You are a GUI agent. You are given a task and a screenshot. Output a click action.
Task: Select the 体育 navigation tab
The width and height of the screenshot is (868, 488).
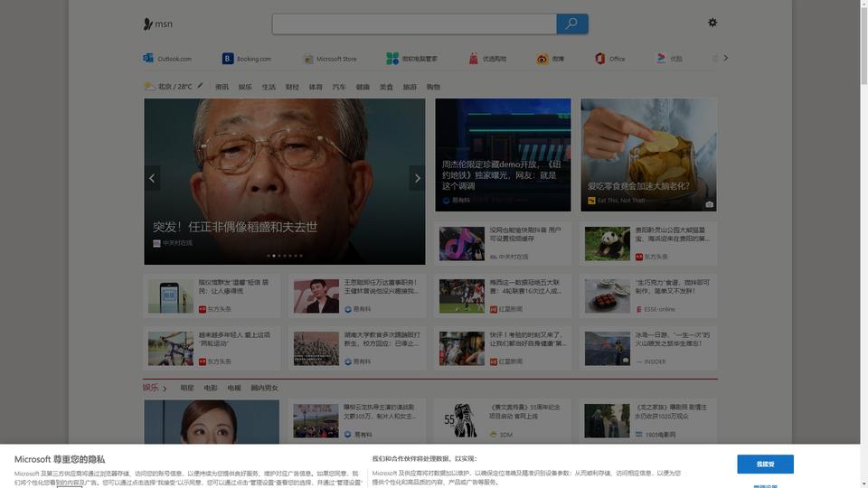click(x=316, y=87)
